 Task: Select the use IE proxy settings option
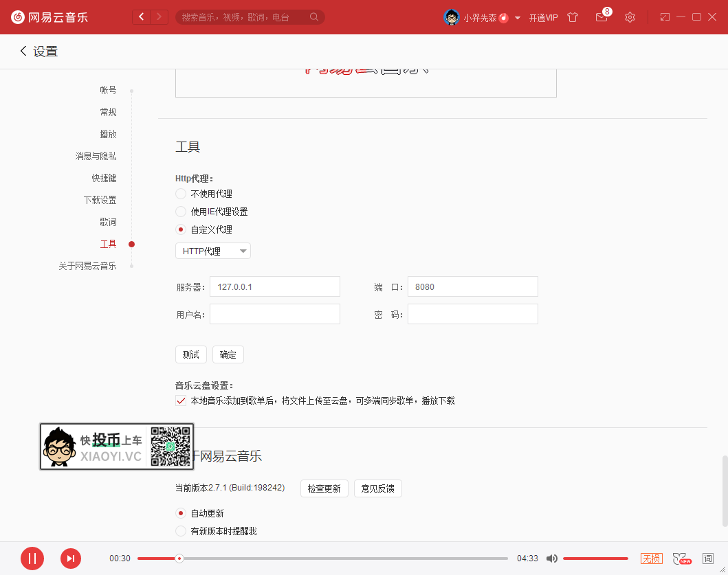pos(181,212)
